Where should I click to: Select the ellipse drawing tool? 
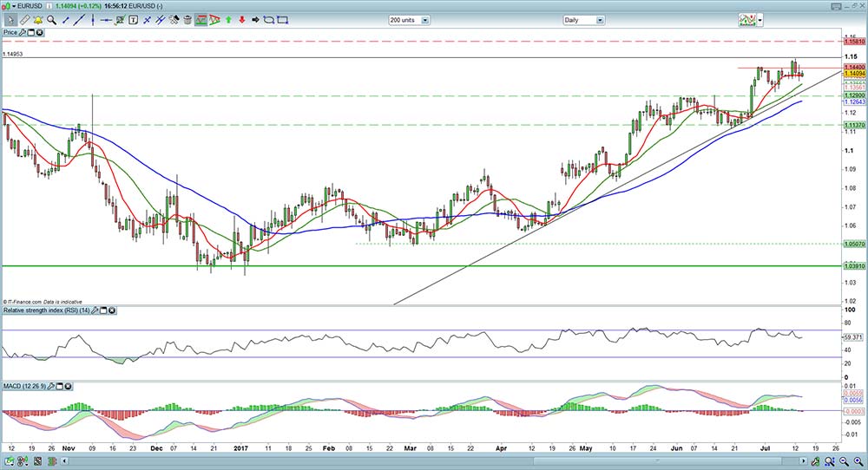269,20
